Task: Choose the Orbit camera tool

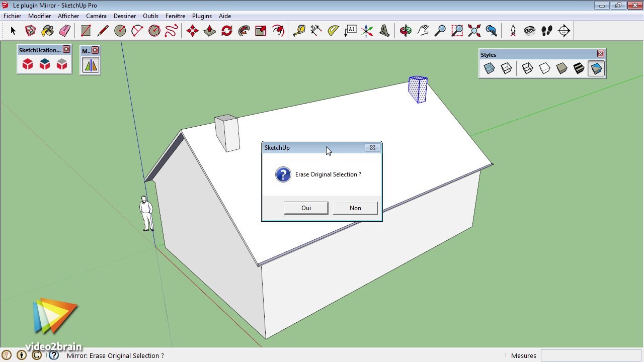Action: pyautogui.click(x=406, y=31)
